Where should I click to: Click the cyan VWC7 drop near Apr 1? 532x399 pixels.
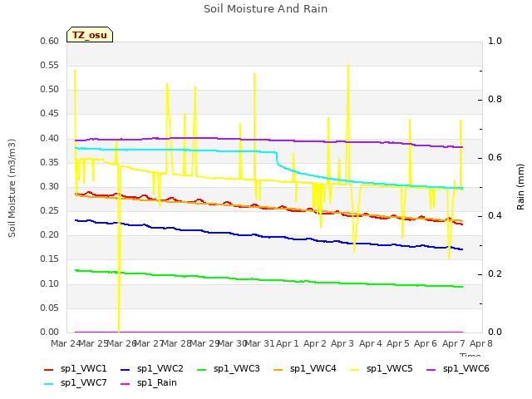point(277,159)
